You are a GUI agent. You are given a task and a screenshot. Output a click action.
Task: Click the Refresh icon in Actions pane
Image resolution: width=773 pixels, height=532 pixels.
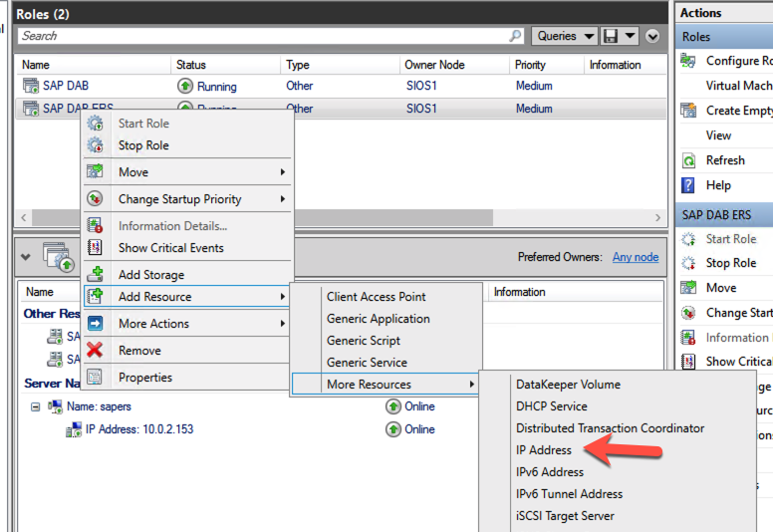coord(688,160)
